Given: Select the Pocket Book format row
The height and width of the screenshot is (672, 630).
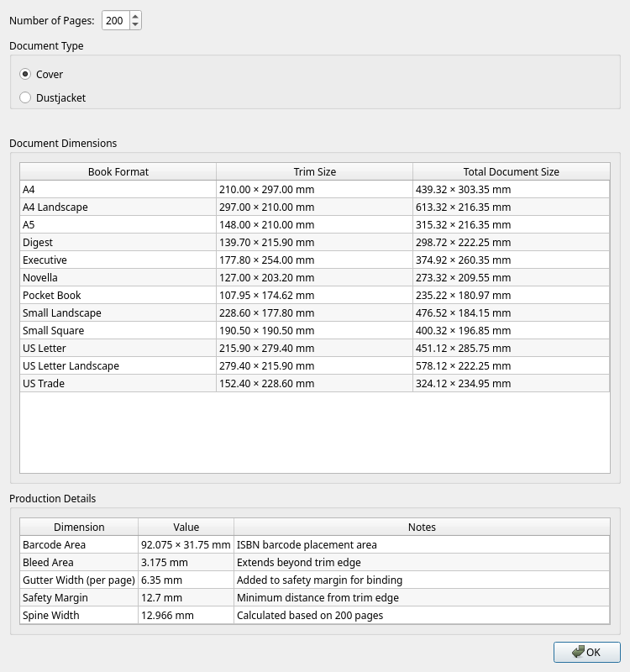Looking at the screenshot, I should (x=118, y=295).
